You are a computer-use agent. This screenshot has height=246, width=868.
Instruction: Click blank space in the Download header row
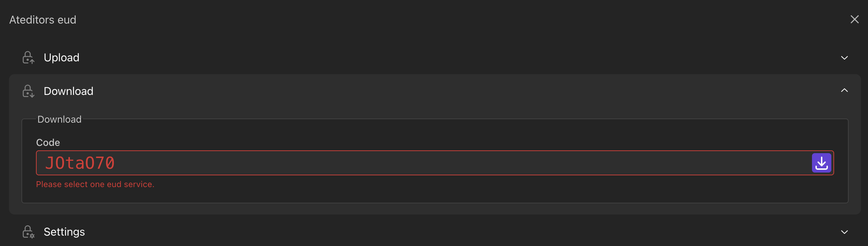click(x=450, y=91)
